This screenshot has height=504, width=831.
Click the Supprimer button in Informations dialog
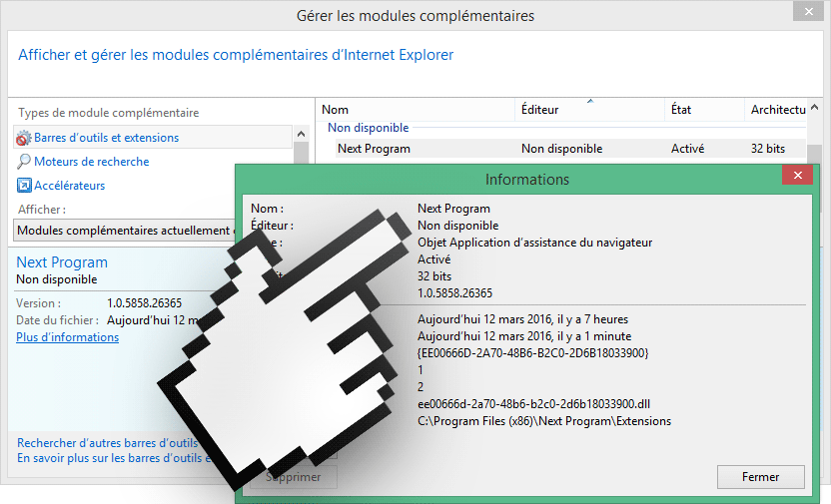click(x=293, y=477)
